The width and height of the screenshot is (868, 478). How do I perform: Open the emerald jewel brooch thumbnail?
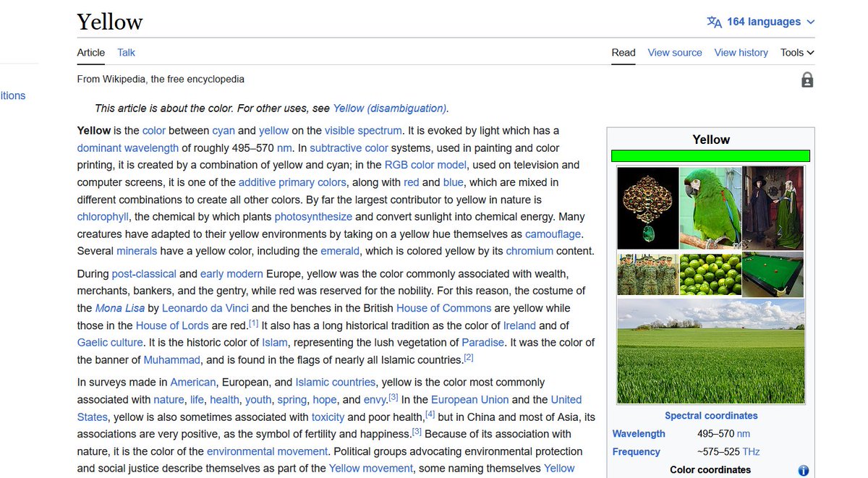click(x=648, y=208)
